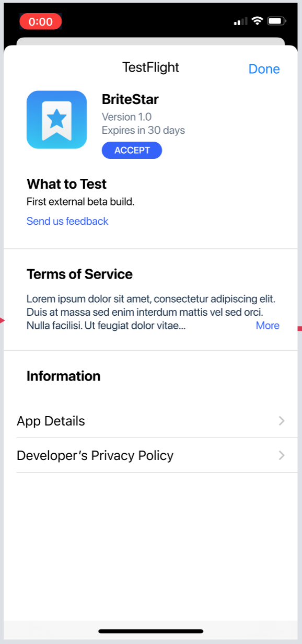This screenshot has height=644, width=302.
Task: Tap the TestFlight title
Action: [x=150, y=67]
